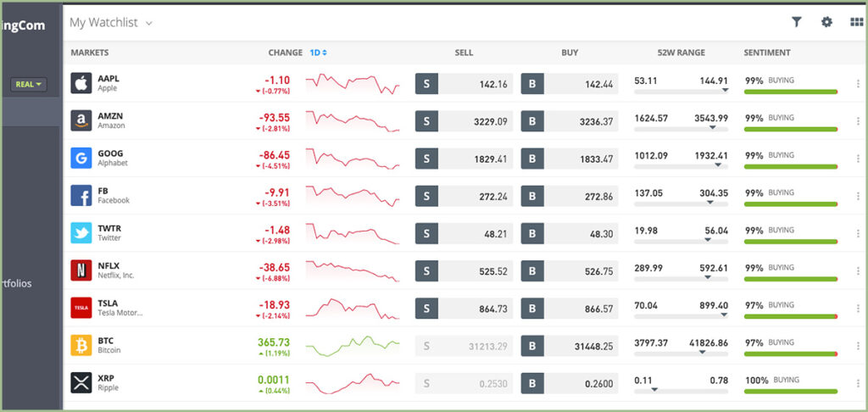Screen dimensions: 868x412
Task: Open more options for XRP row
Action: point(858,383)
